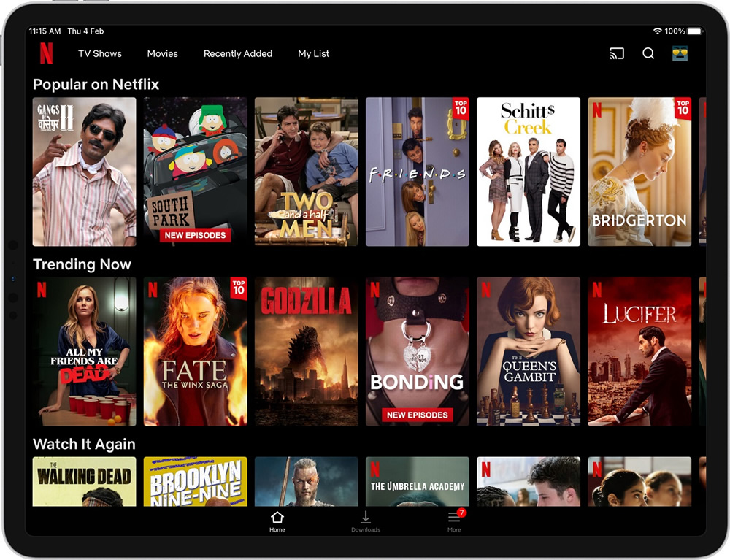Open Gangs of Wasseypur II poster
The image size is (730, 560).
84,172
